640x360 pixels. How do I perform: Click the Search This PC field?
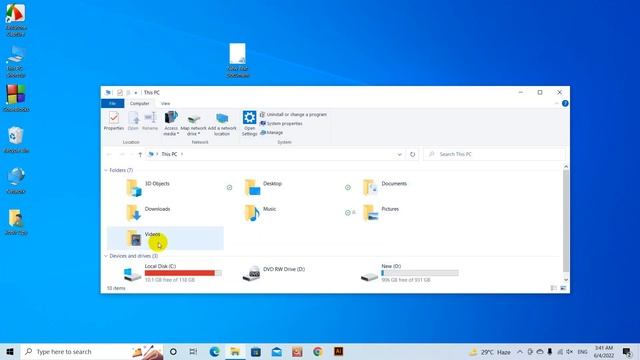[494, 154]
